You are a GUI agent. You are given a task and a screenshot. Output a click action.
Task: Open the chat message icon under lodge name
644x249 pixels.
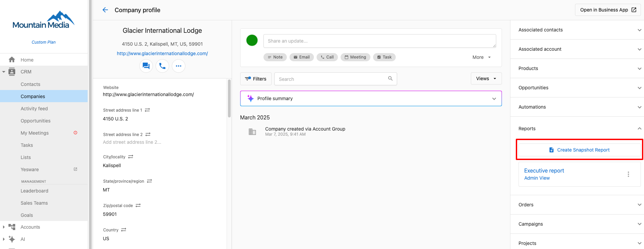(146, 66)
